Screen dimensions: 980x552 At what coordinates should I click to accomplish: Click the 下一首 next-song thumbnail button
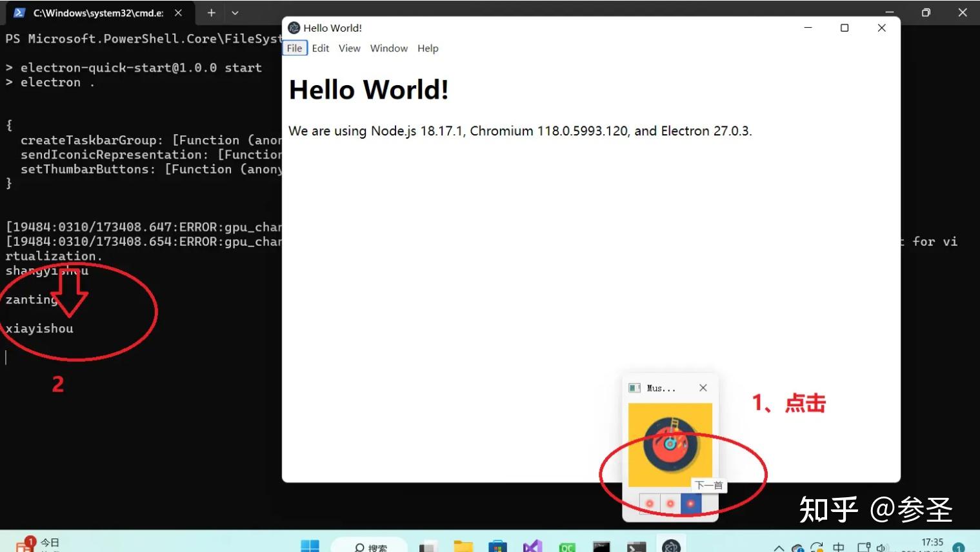coord(690,504)
